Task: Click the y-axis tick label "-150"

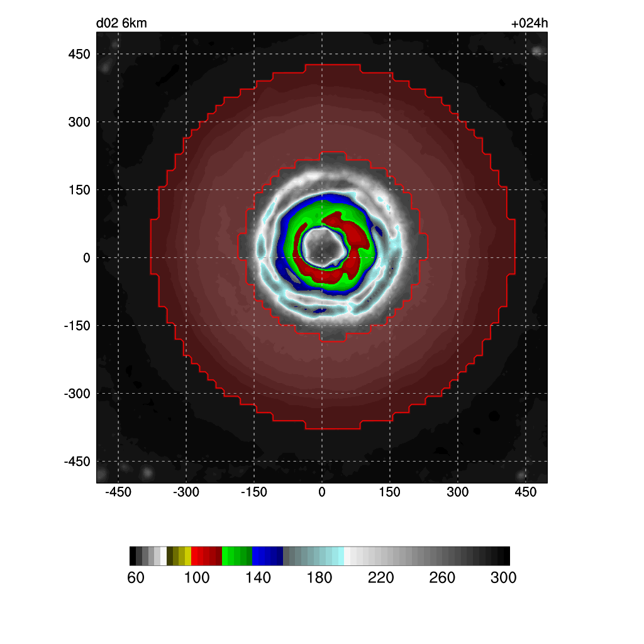Action: pos(77,326)
